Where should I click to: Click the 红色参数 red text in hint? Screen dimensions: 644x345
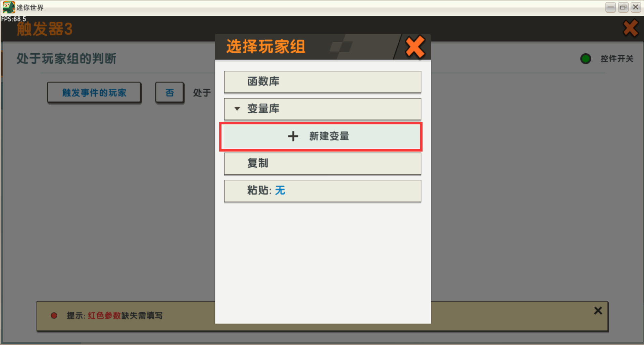pyautogui.click(x=104, y=315)
